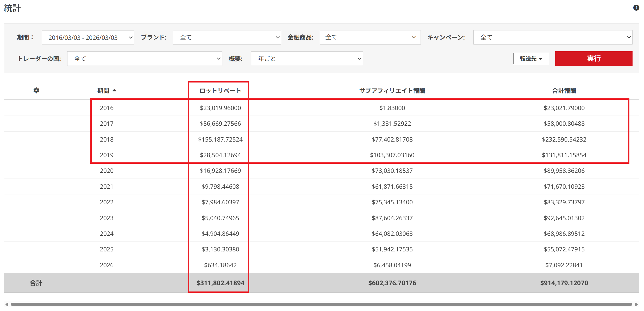Select the 2018 row in the table
644x311 pixels.
(x=107, y=139)
